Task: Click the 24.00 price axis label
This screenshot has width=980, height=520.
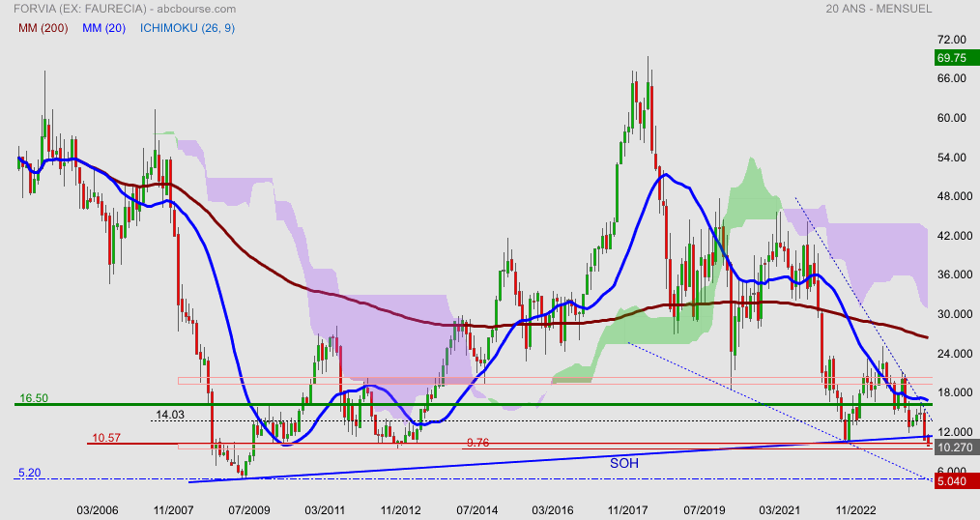Action: pos(955,353)
